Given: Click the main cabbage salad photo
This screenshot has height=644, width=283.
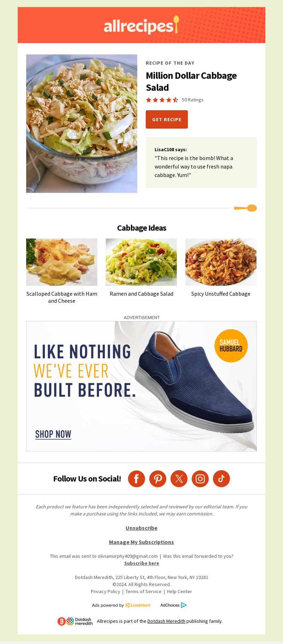Looking at the screenshot, I should click(82, 124).
